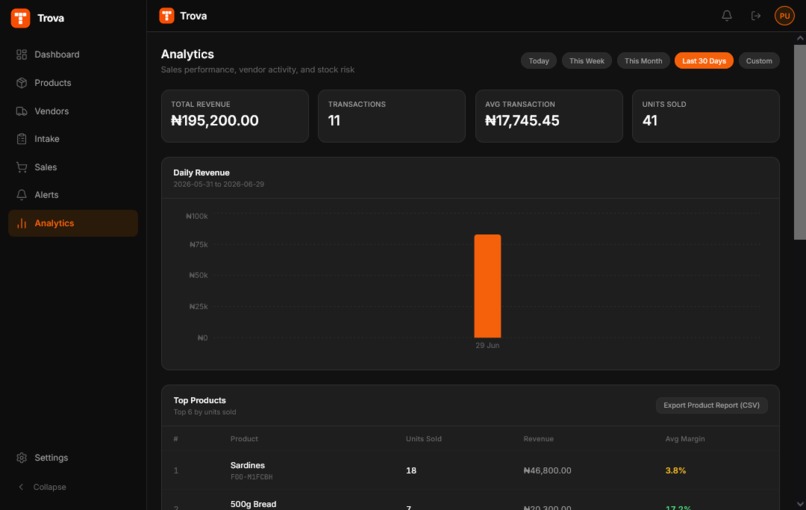Viewport: 806px width, 510px height.
Task: Select This Month range filter
Action: tap(643, 61)
